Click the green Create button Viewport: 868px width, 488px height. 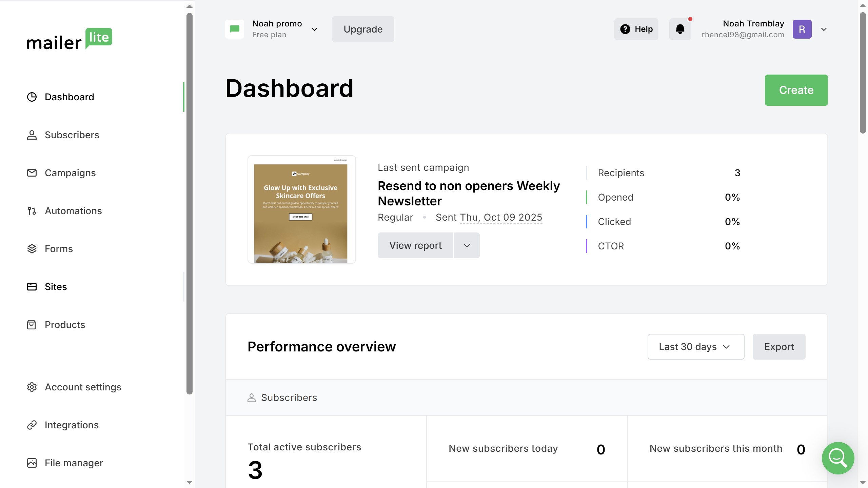[x=796, y=90]
